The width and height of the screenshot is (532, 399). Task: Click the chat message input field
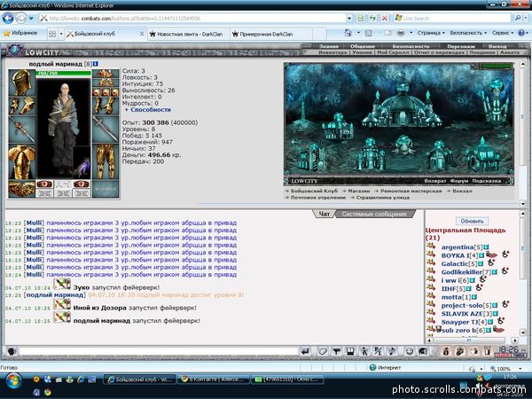pos(158,351)
